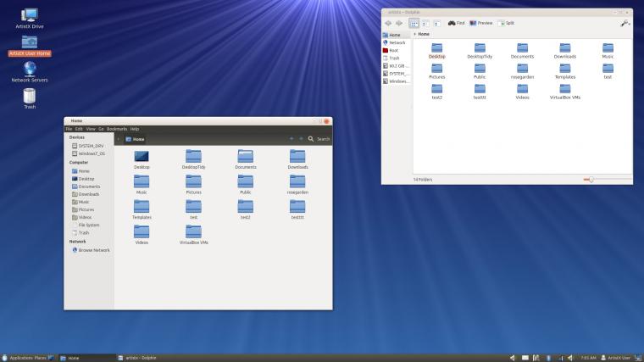Select Public folder in Home window
644x362 pixels.
246,185
